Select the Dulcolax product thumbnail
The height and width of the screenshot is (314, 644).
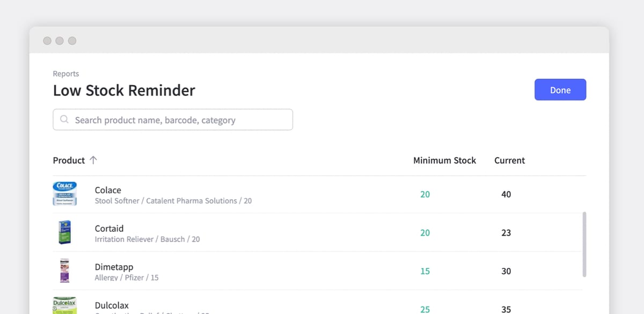pyautogui.click(x=64, y=306)
